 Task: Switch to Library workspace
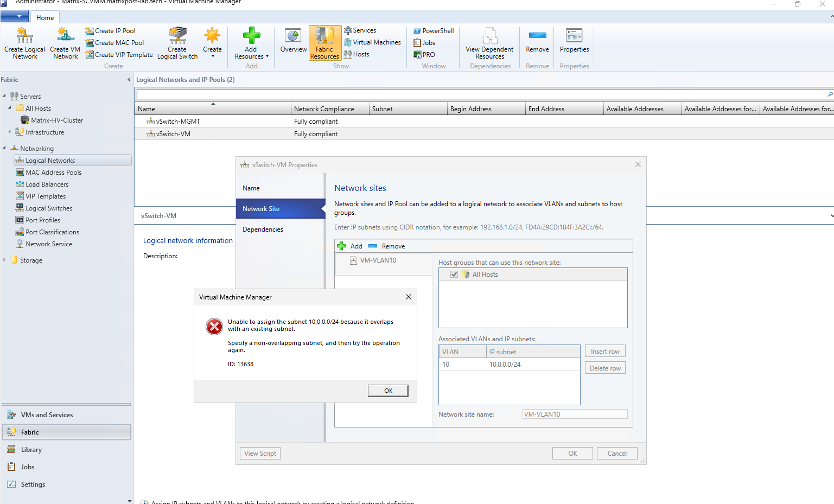(x=66, y=450)
